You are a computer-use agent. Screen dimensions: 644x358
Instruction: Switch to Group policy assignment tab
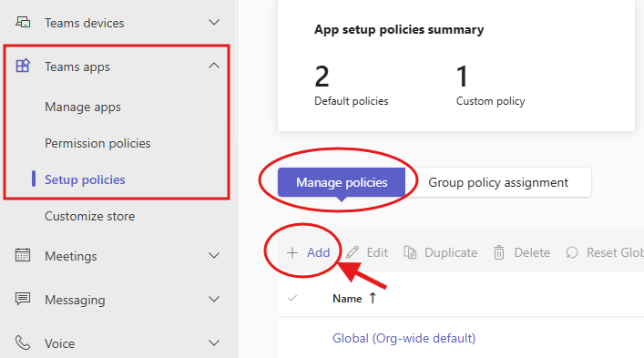pyautogui.click(x=498, y=182)
